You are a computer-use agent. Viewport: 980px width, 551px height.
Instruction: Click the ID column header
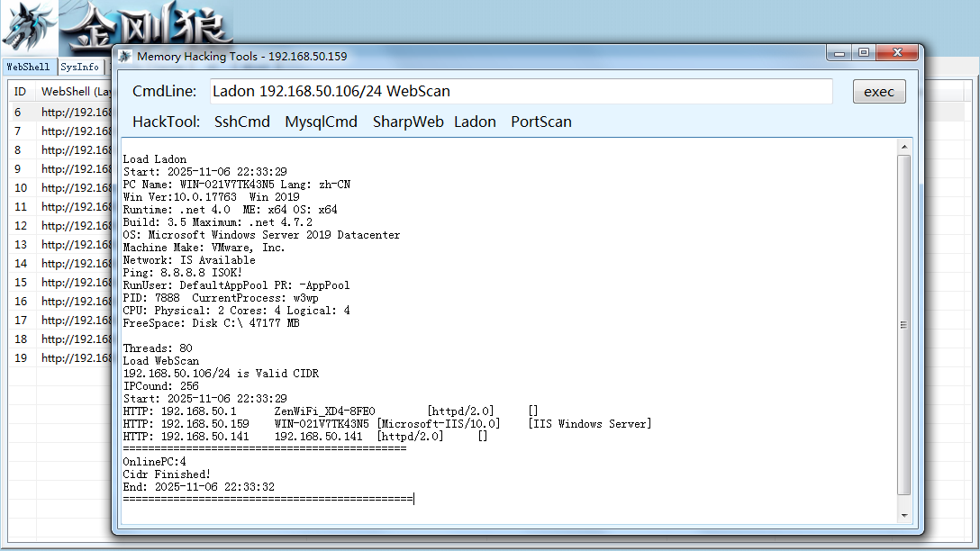click(22, 91)
